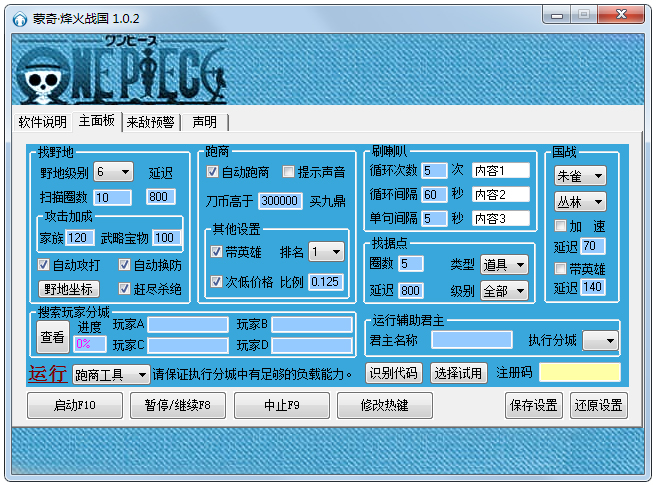
Task: Enable the 提示声音 checkbox
Action: click(x=288, y=171)
